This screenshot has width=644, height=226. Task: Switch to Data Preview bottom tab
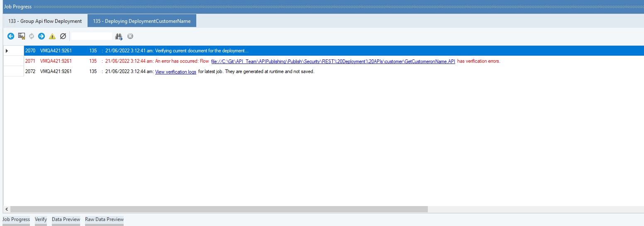click(x=66, y=219)
